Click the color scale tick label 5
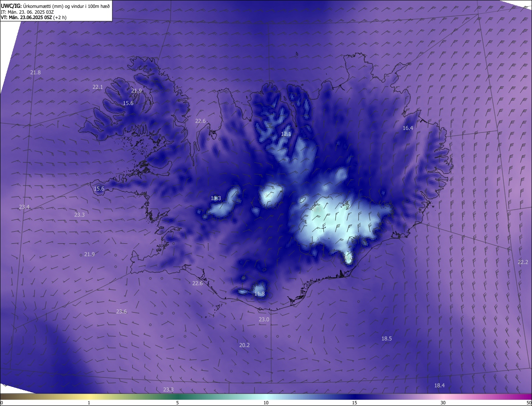The height and width of the screenshot is (406, 532). click(177, 403)
